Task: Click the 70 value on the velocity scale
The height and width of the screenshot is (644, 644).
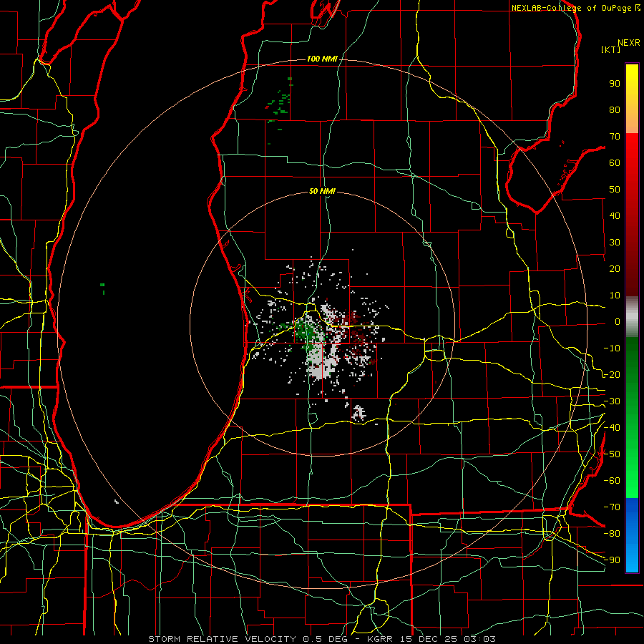Action: pos(615,137)
